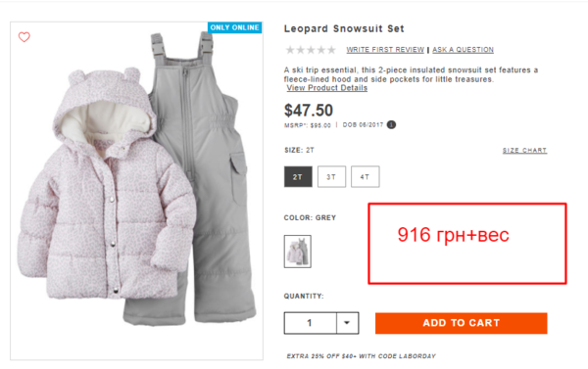Viewport: 588px width, 369px height.
Task: Click the snowsuit product image
Action: [x=136, y=191]
